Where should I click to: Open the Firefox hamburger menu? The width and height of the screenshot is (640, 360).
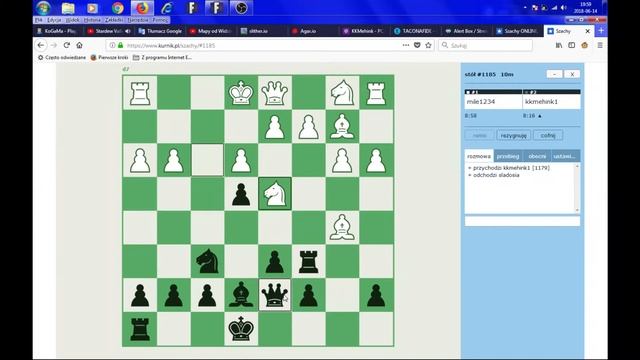(x=600, y=45)
